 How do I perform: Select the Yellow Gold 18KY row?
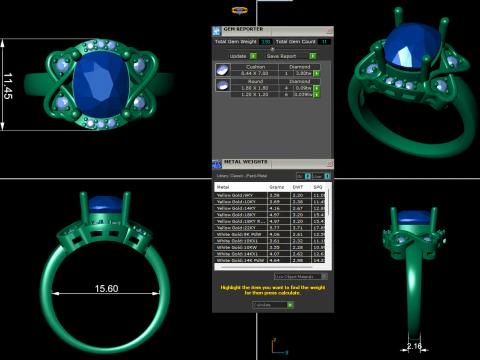point(270,215)
